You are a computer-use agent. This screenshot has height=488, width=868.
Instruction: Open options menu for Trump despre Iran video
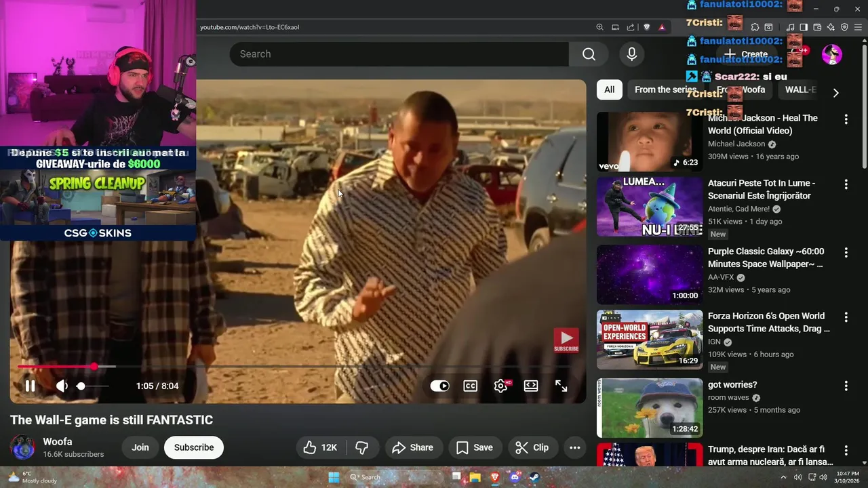click(846, 451)
